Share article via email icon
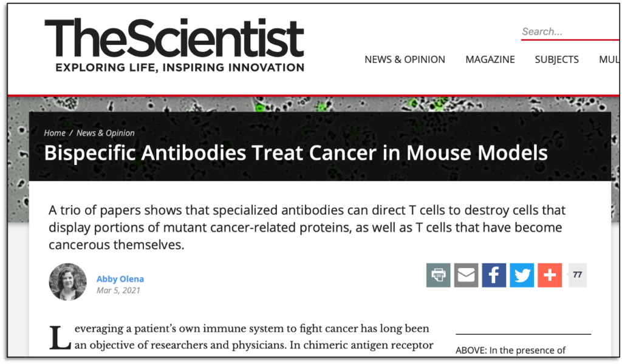This screenshot has width=622, height=364. point(466,275)
